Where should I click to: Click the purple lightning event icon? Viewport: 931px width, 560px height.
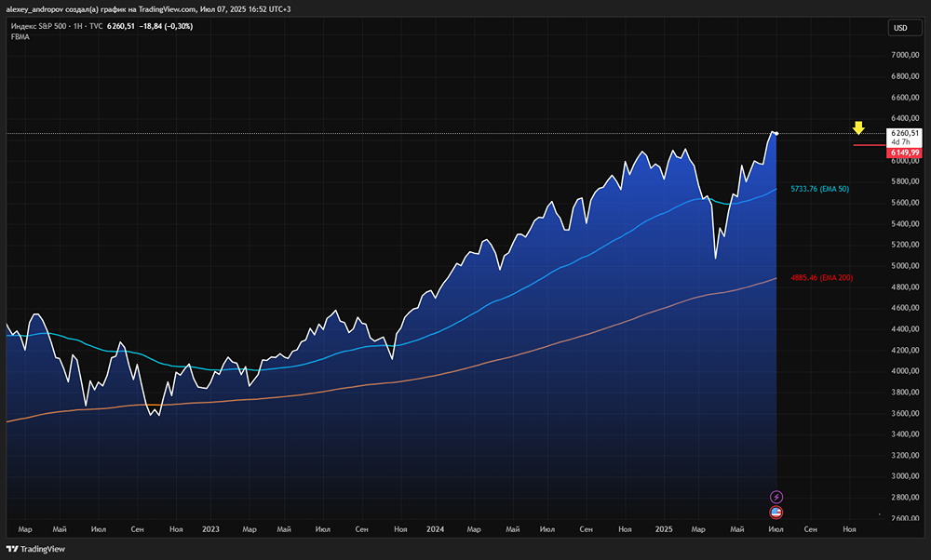pyautogui.click(x=776, y=497)
